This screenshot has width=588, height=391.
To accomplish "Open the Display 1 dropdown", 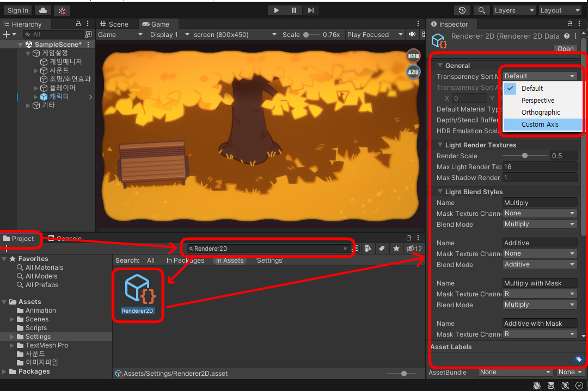I will (169, 34).
